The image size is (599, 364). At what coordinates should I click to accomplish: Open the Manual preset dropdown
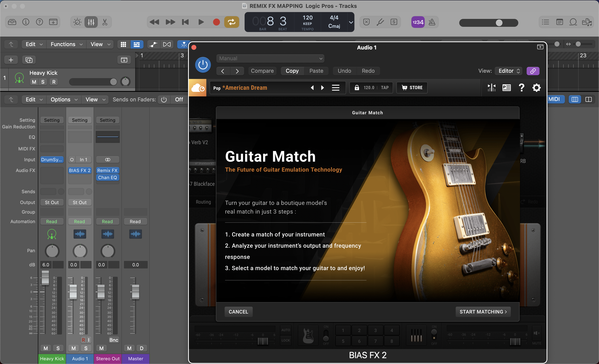[x=270, y=59]
